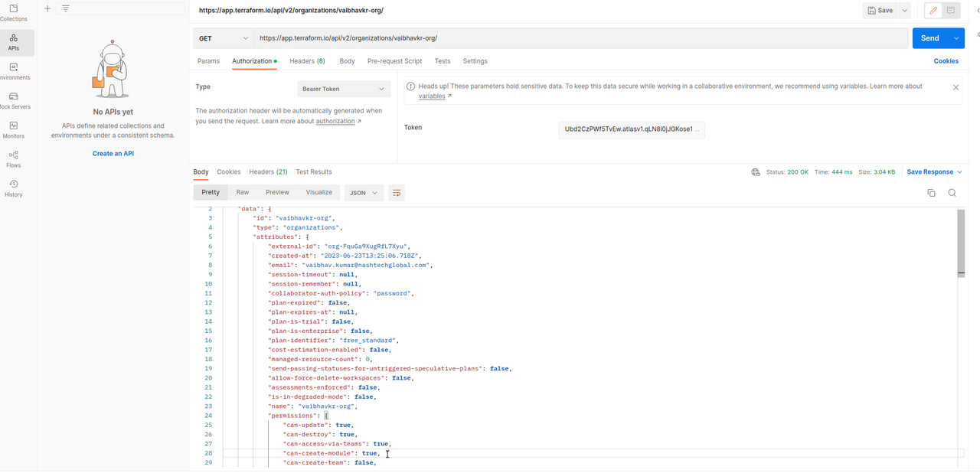Viewport: 980px width, 473px height.
Task: Open the Save Response dropdown
Action: pyautogui.click(x=934, y=172)
